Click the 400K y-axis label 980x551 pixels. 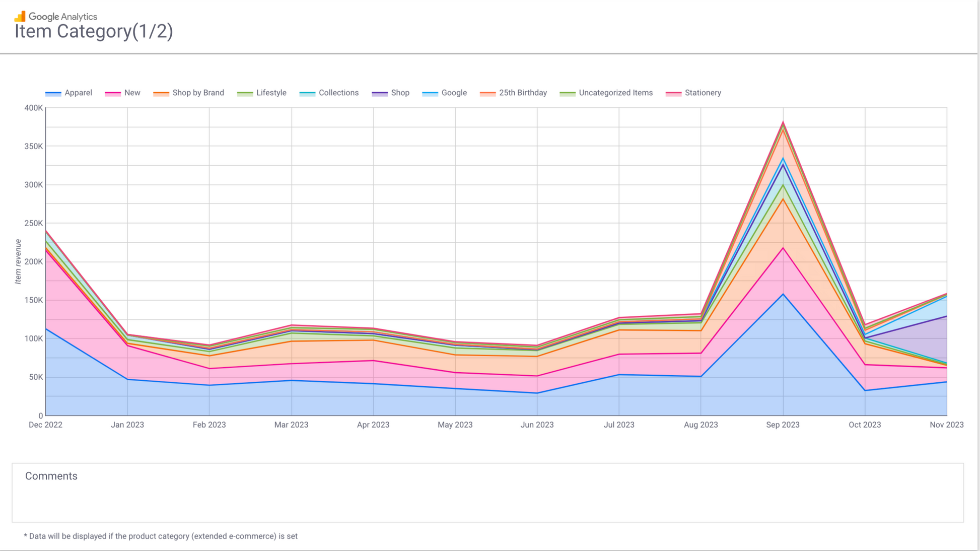click(33, 108)
